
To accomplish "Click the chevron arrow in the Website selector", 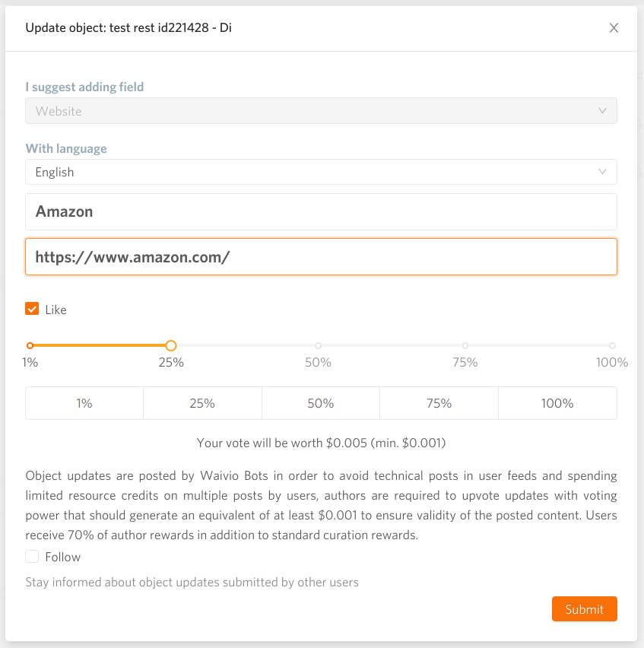I will (x=602, y=111).
